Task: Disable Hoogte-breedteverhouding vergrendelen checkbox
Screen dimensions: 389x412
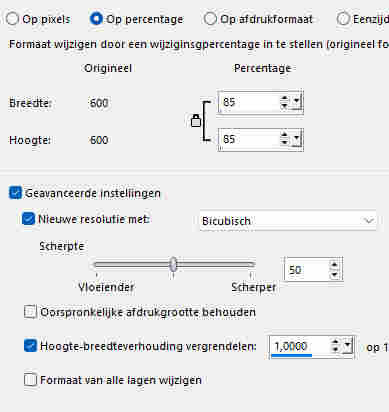Action: tap(30, 346)
